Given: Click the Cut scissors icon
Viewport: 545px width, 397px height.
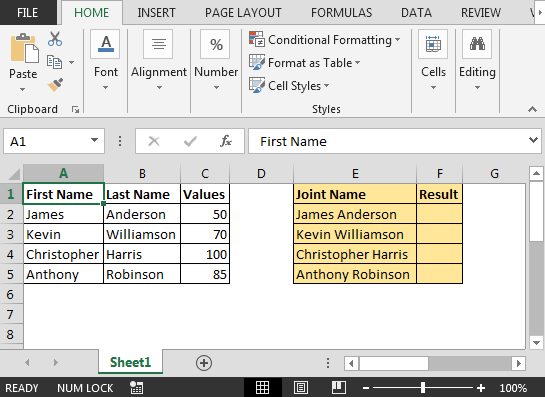Looking at the screenshot, I should point(55,39).
